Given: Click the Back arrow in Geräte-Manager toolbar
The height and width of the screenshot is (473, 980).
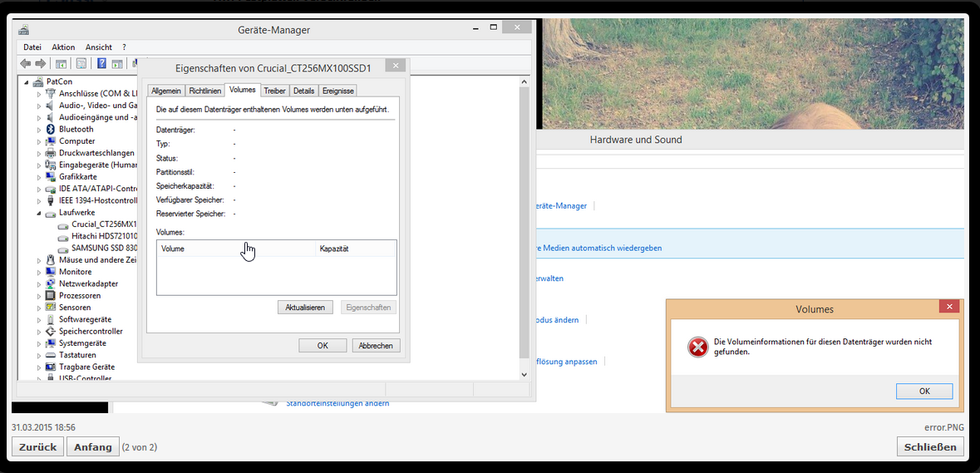Looking at the screenshot, I should 26,63.
